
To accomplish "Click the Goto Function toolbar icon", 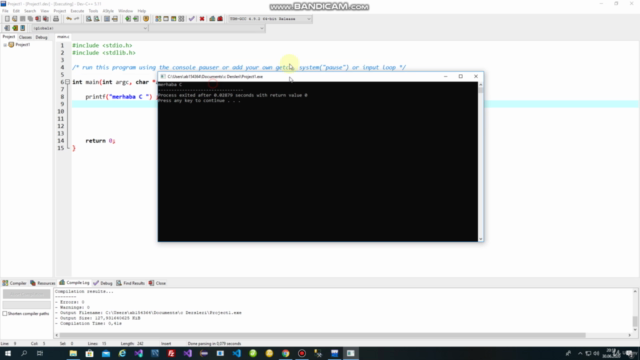I will pyautogui.click(x=107, y=19).
